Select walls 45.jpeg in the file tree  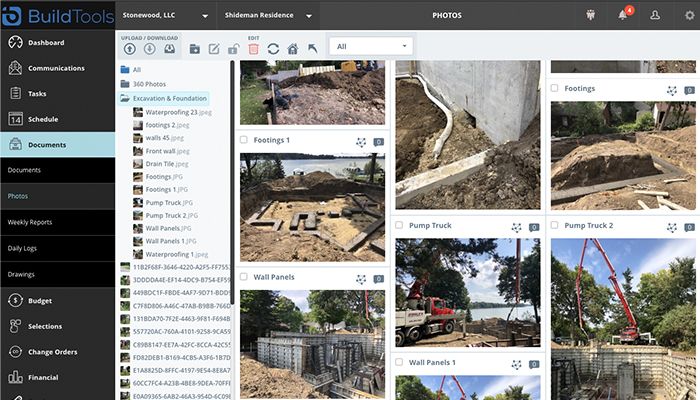click(158, 138)
